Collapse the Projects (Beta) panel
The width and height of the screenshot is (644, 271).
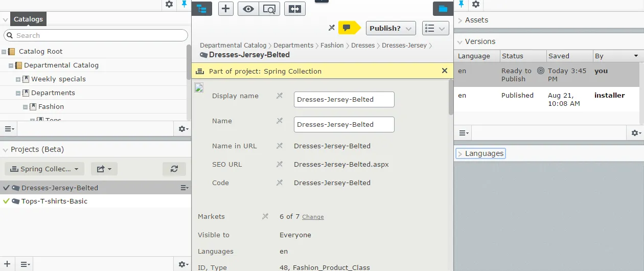tap(5, 150)
